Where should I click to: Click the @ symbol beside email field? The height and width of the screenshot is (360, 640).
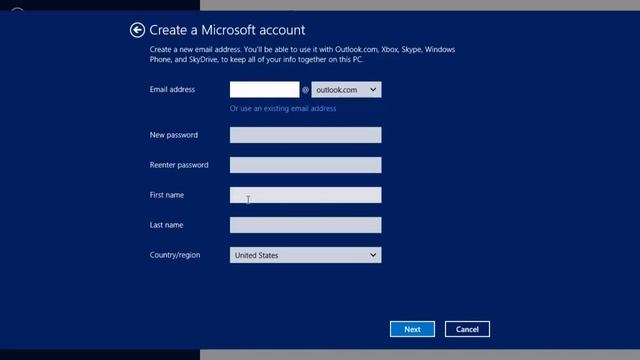305,90
